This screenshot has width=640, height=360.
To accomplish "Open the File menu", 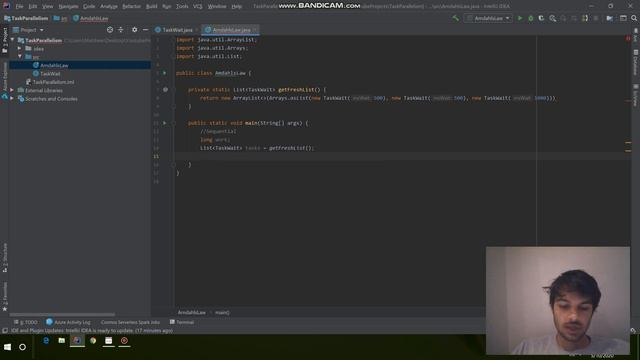I will click(x=19, y=6).
